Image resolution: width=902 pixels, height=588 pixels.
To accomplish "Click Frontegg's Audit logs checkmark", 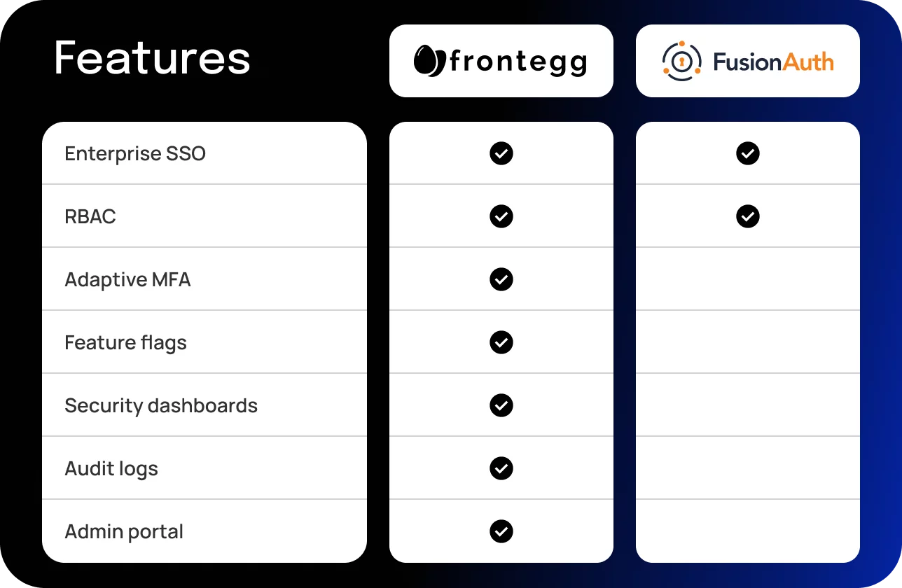I will coord(501,468).
